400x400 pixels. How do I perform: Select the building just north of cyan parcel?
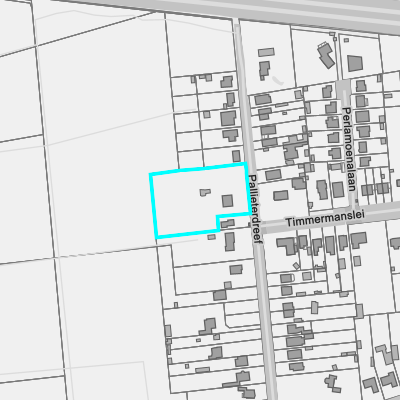(x=236, y=156)
